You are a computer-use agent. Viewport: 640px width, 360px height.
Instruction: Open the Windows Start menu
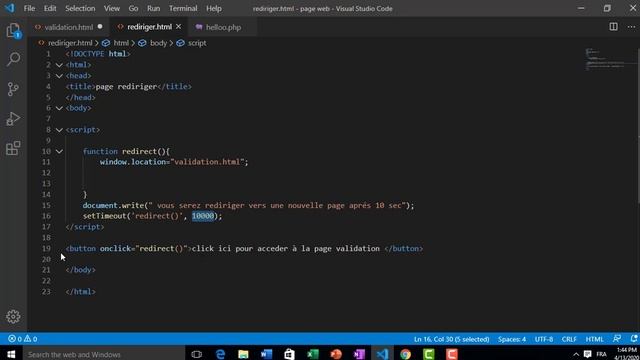(11, 354)
